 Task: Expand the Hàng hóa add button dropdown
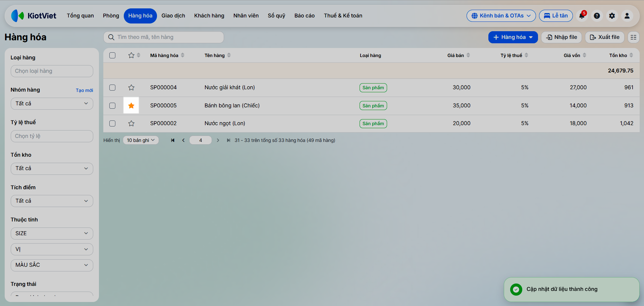point(531,37)
